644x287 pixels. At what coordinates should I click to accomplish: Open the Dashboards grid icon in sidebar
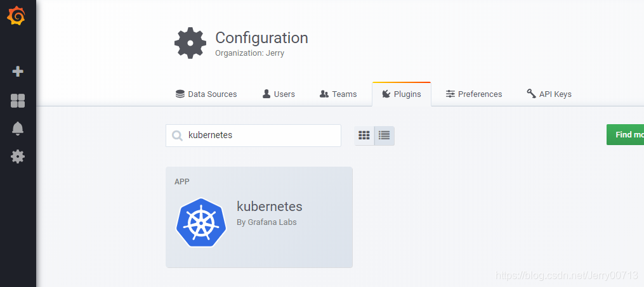tap(18, 101)
